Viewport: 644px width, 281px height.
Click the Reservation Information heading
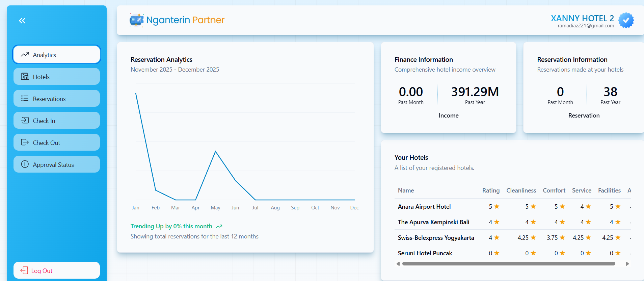[x=572, y=59]
